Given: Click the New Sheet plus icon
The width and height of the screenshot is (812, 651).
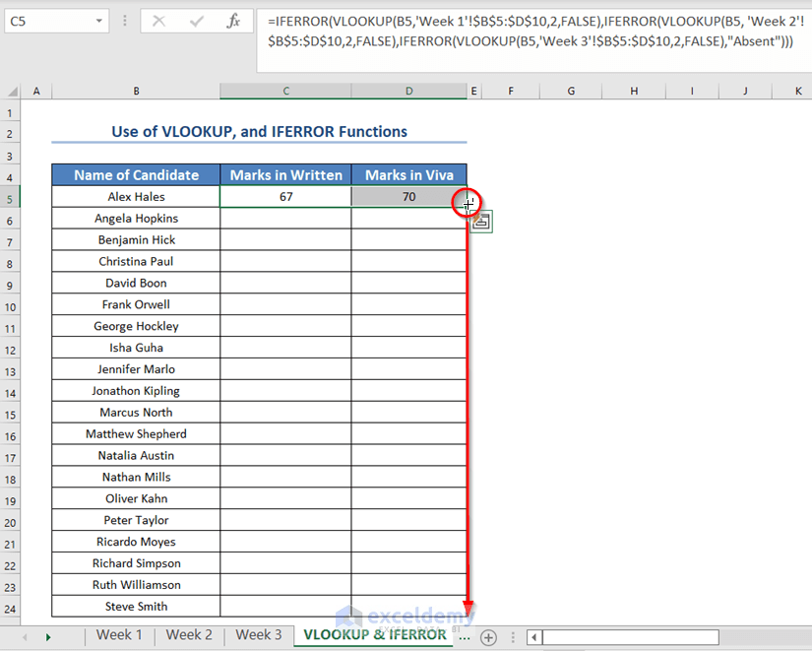Looking at the screenshot, I should (489, 636).
